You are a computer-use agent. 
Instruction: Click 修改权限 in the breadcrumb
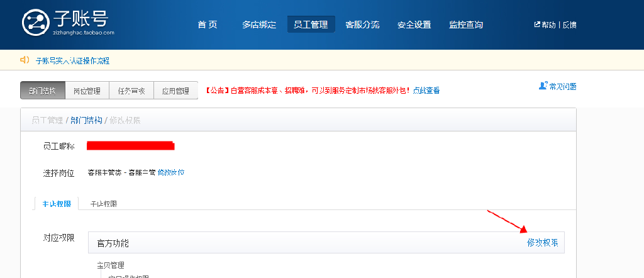(125, 120)
